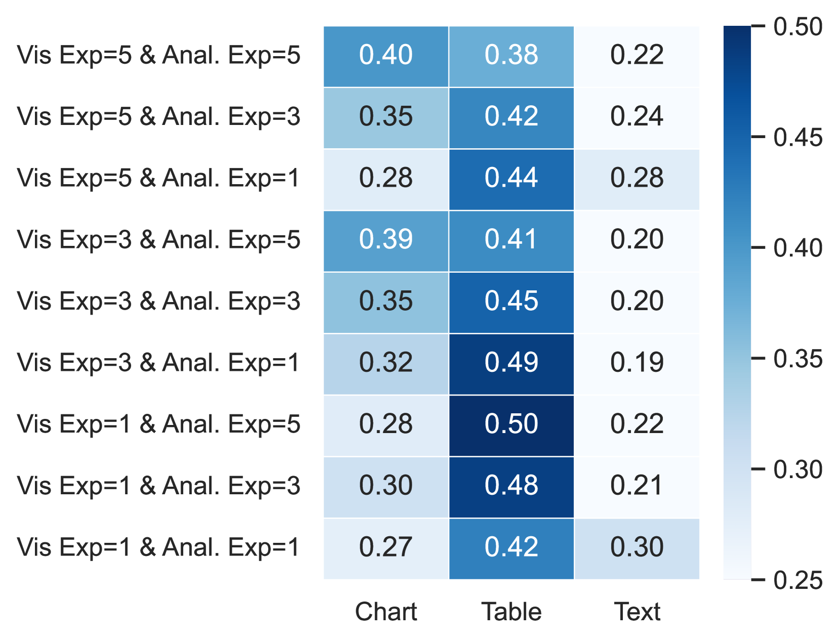The height and width of the screenshot is (642, 840).
Task: Click the 0.45 cell in Table column
Action: click(511, 301)
